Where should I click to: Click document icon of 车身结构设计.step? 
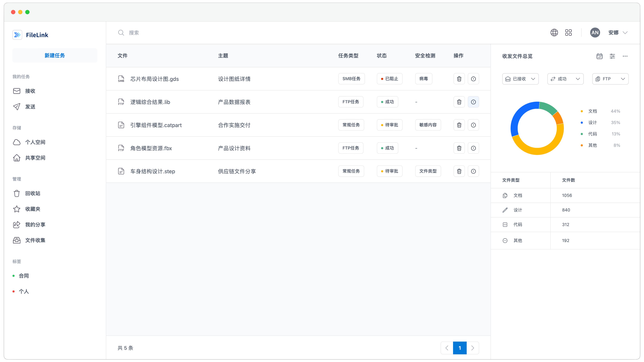[121, 171]
